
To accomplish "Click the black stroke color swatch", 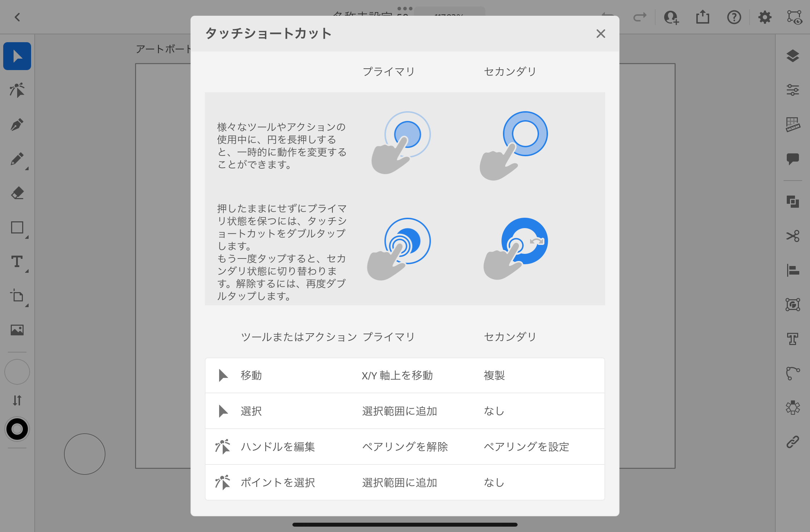I will pyautogui.click(x=17, y=429).
